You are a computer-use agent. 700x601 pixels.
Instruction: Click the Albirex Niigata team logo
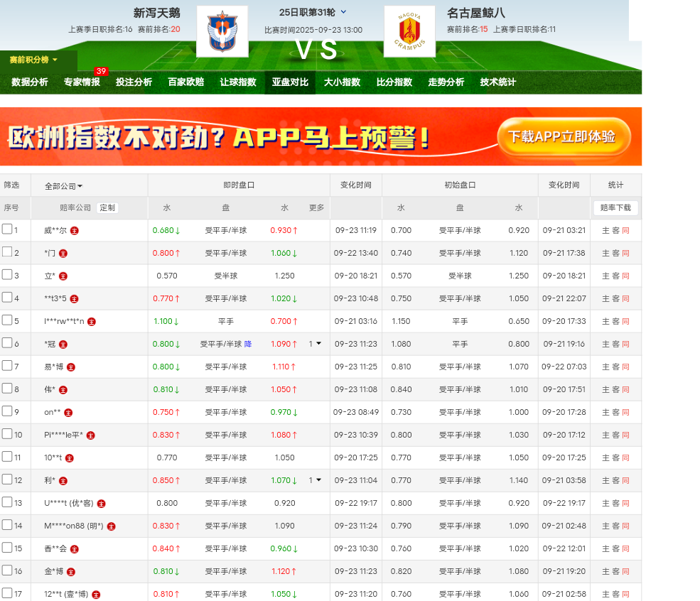coord(222,31)
